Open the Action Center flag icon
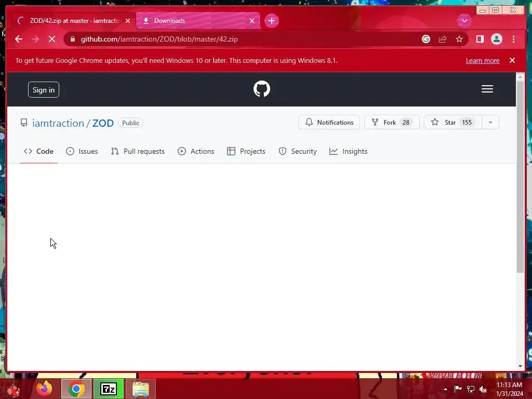The image size is (532, 399). (x=458, y=389)
